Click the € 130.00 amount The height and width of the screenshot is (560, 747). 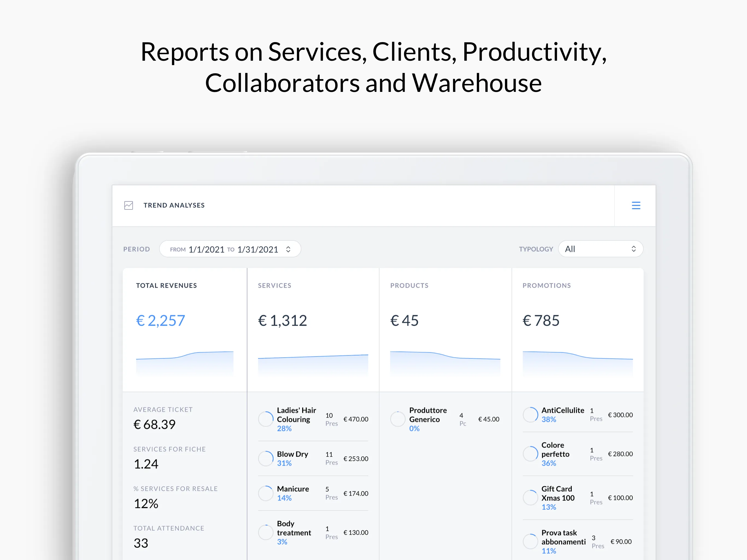pos(356,532)
